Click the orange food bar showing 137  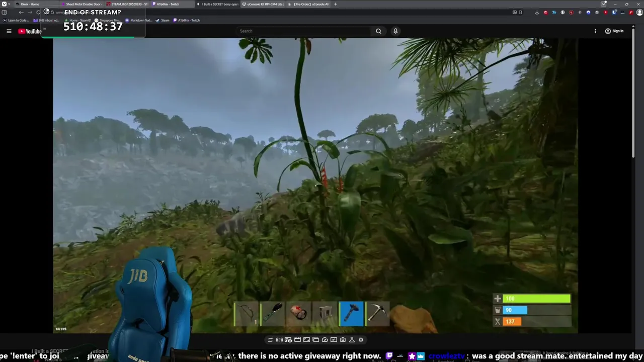click(536, 322)
